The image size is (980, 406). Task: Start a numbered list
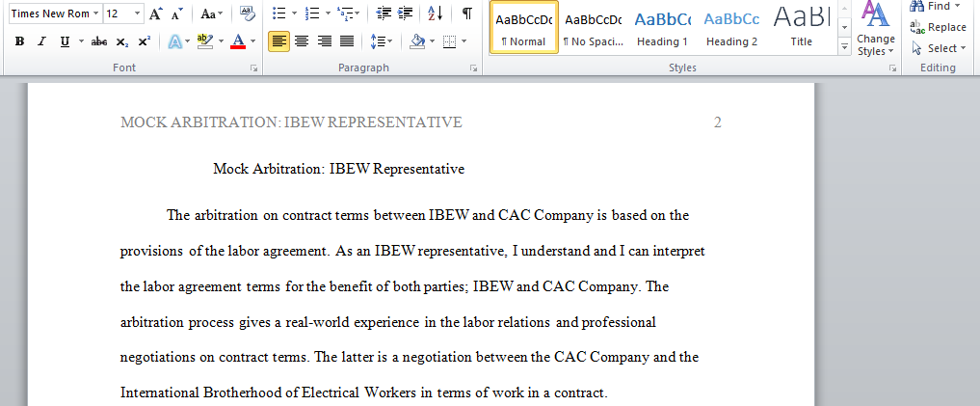point(311,14)
